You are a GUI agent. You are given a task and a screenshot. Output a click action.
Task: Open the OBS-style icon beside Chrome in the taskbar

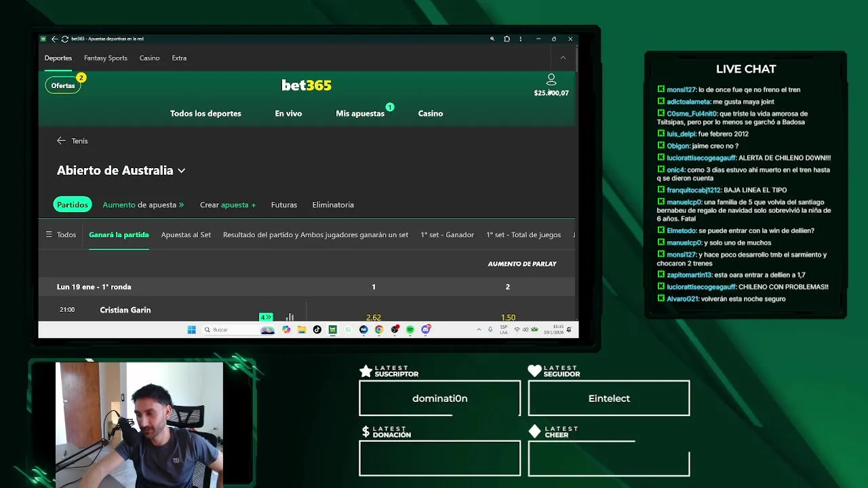click(x=395, y=329)
